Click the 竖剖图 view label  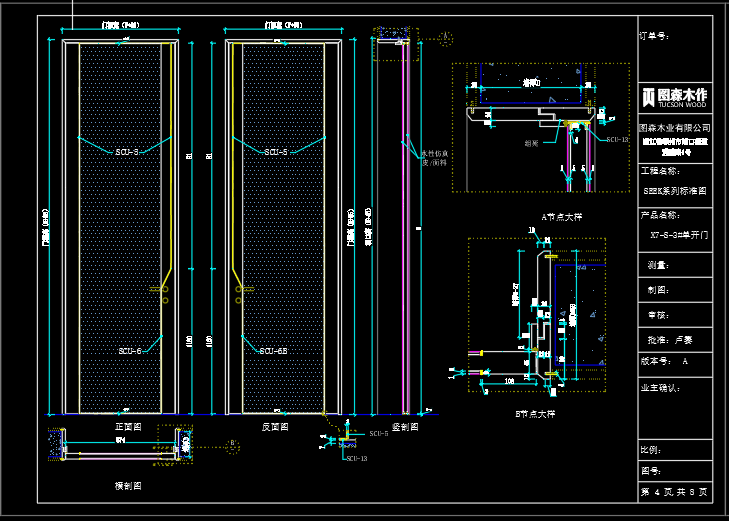(x=404, y=427)
